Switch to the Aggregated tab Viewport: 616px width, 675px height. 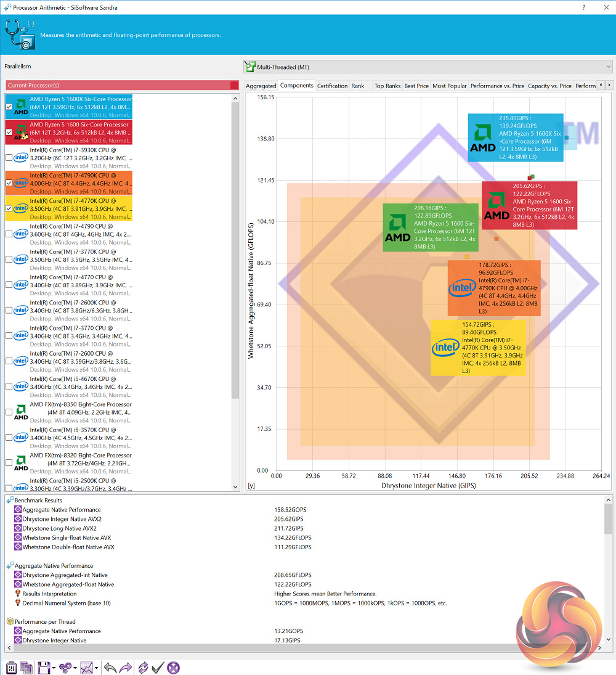tap(261, 86)
